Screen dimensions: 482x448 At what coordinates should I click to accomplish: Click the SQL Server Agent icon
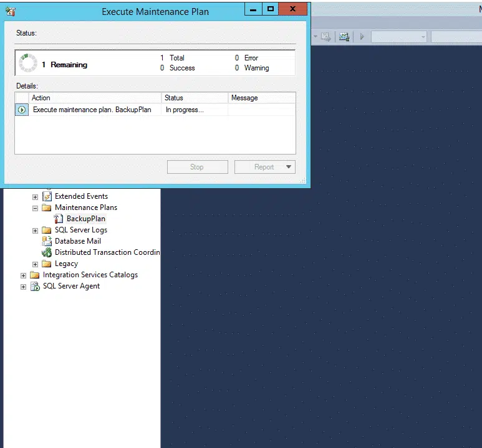pos(35,287)
